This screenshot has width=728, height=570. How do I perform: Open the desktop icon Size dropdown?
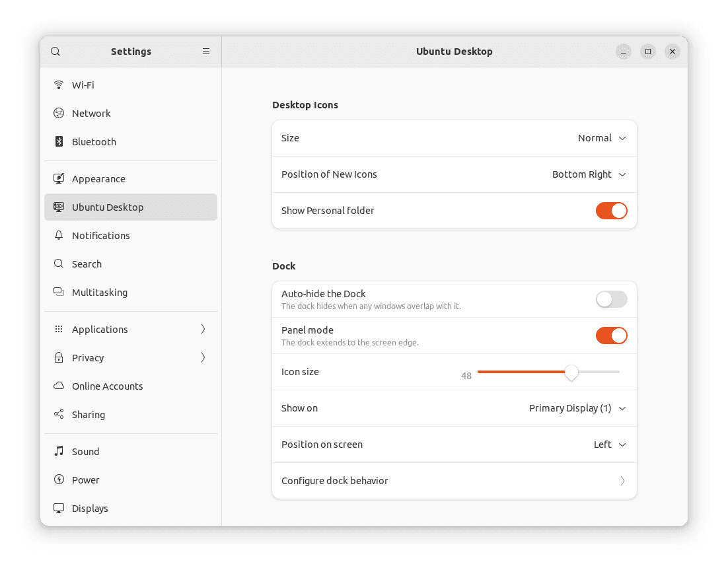point(602,138)
